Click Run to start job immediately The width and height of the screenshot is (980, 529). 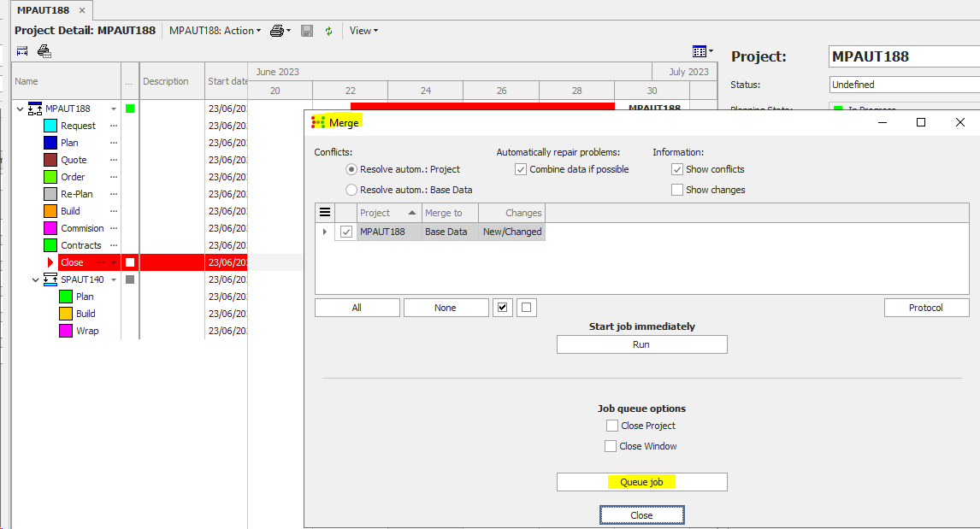[x=642, y=344]
